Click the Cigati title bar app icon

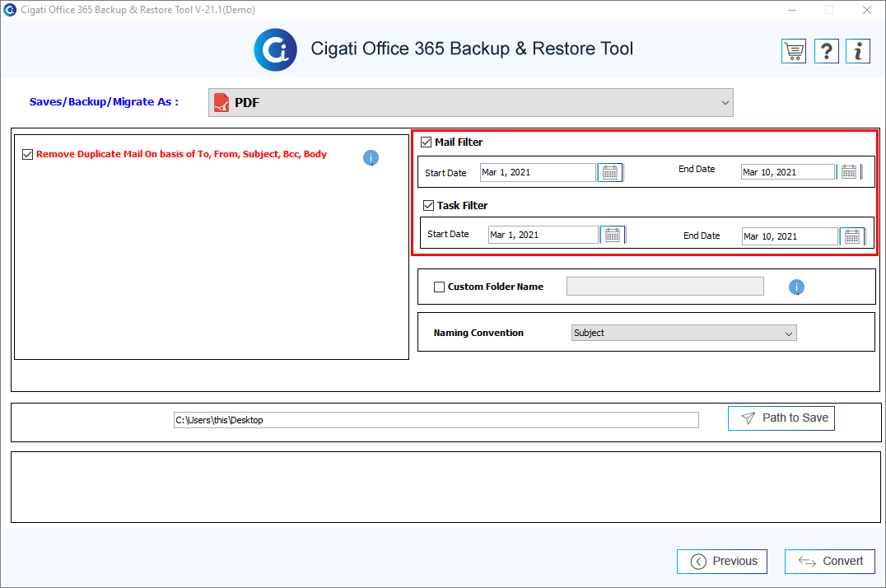[10, 10]
